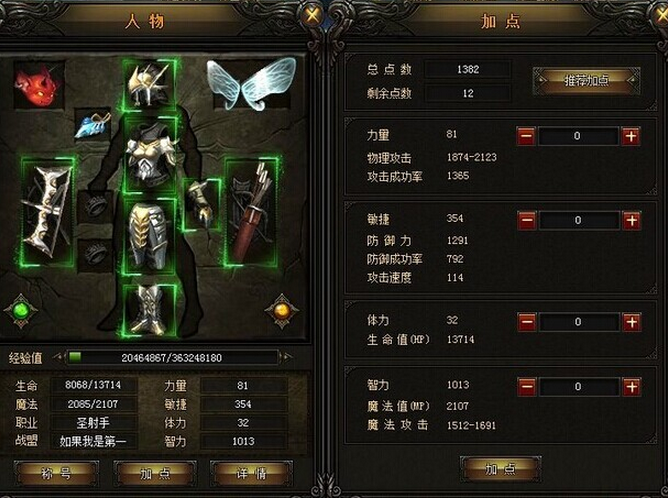
Task: Click the 推荐加点 recommend button
Action: click(587, 81)
